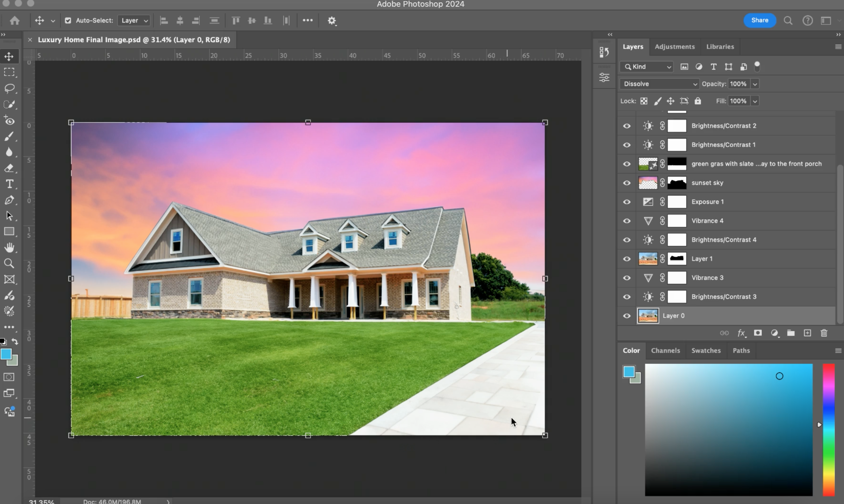Viewport: 844px width, 504px height.
Task: Select the Eraser tool
Action: point(9,168)
